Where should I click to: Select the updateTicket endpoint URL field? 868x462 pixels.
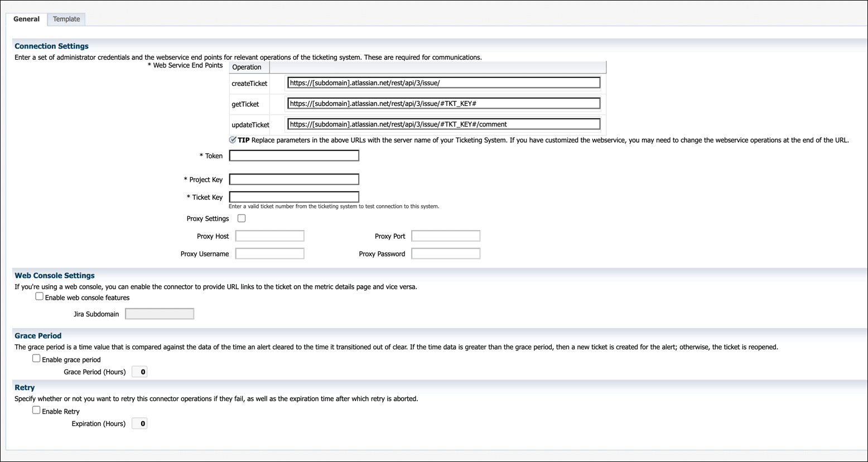pyautogui.click(x=443, y=124)
